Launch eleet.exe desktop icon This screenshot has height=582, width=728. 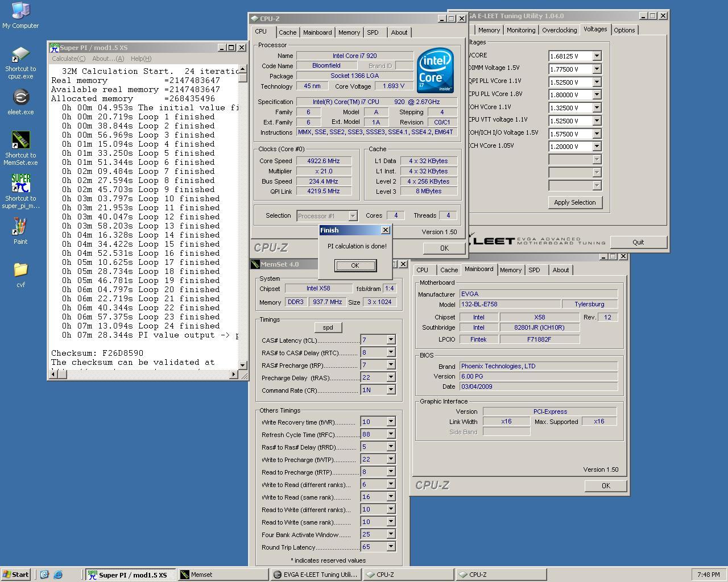point(20,102)
